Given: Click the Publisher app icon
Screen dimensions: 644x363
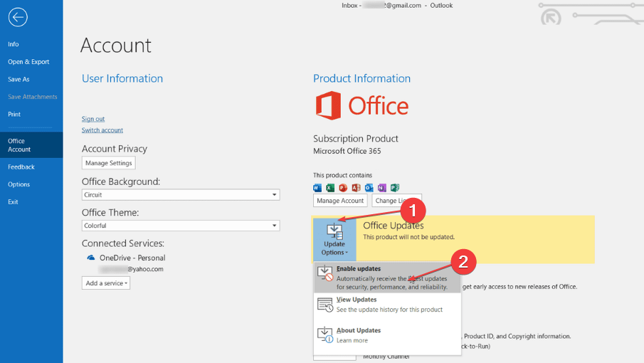Looking at the screenshot, I should [395, 188].
